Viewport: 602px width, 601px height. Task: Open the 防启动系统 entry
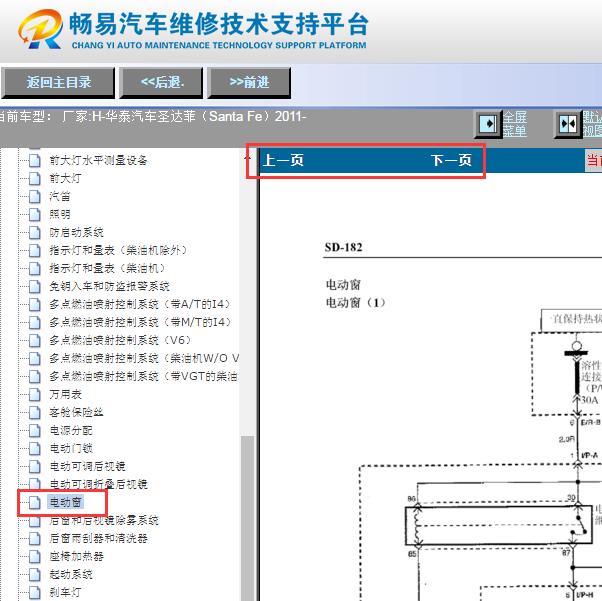point(76,232)
